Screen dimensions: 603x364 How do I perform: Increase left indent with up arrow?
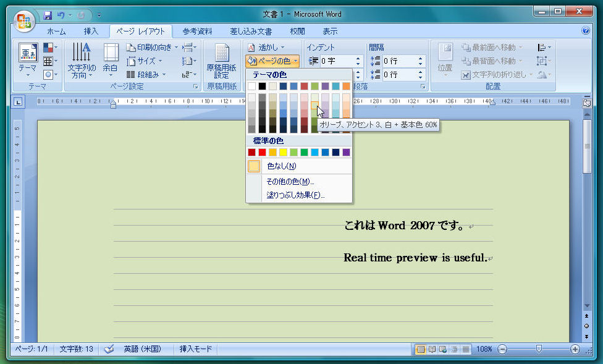coord(358,59)
